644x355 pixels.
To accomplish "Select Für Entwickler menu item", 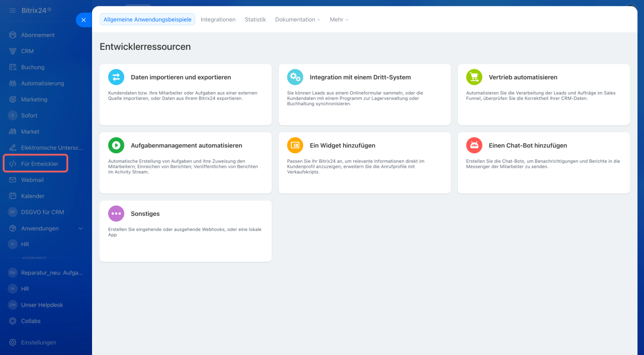I will tap(40, 164).
